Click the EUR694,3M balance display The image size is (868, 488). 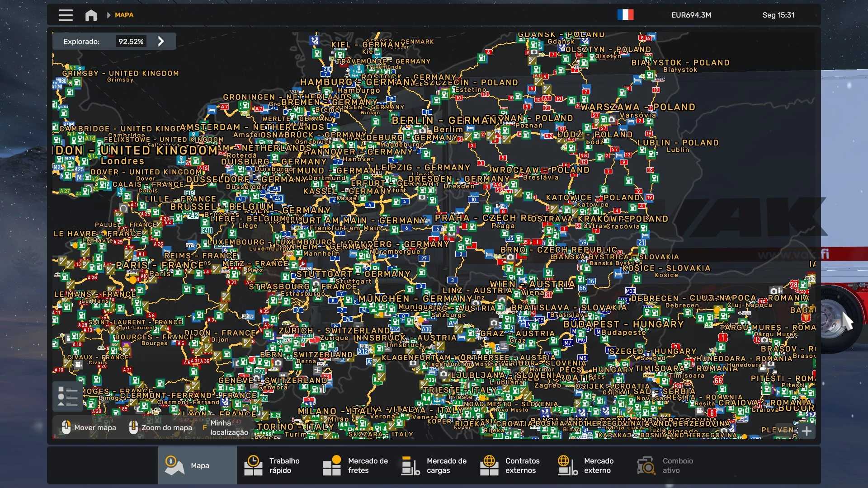(x=691, y=15)
